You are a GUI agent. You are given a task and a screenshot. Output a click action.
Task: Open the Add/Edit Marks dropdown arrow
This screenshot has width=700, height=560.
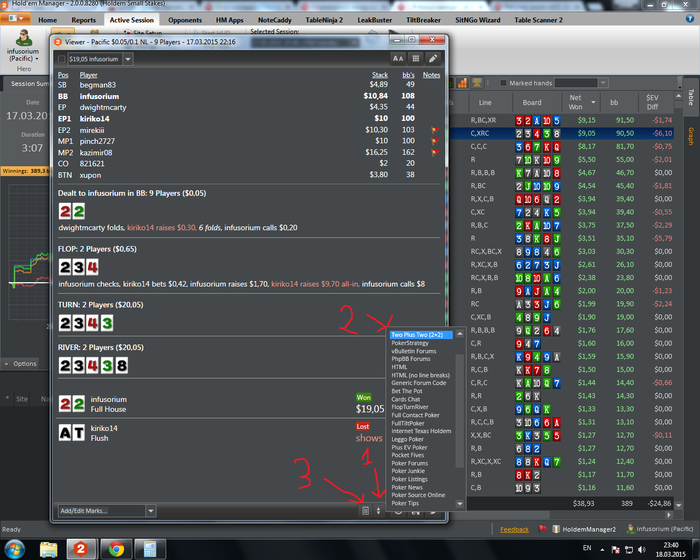coord(151,510)
